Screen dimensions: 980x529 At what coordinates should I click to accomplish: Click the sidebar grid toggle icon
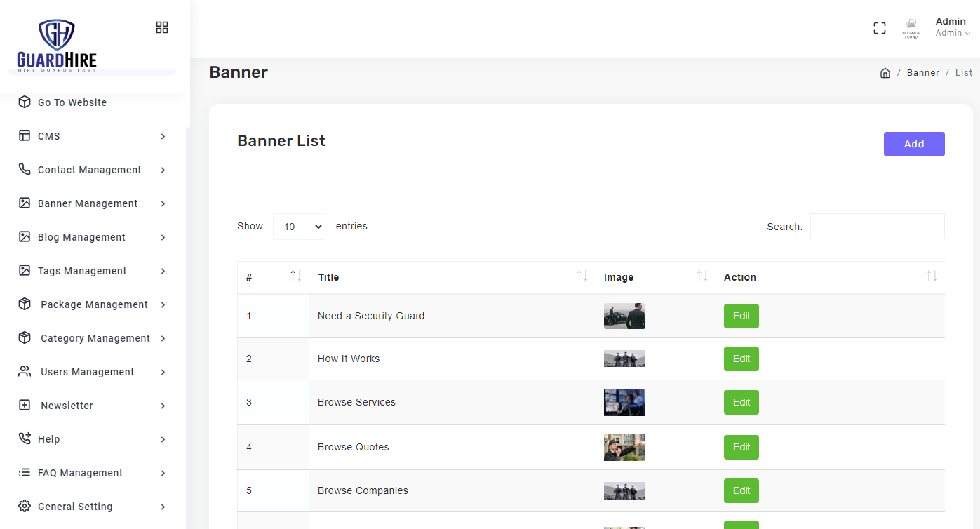pyautogui.click(x=162, y=27)
